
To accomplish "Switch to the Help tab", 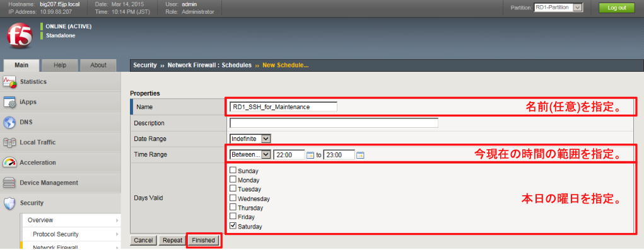I will coord(59,65).
